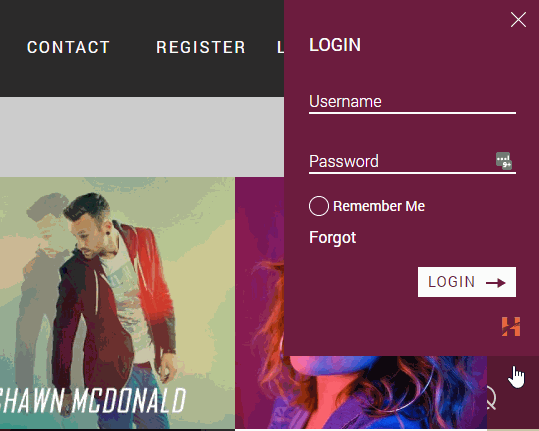The height and width of the screenshot is (431, 539).
Task: Open the Shawn McDonald artist image
Action: tap(117, 303)
